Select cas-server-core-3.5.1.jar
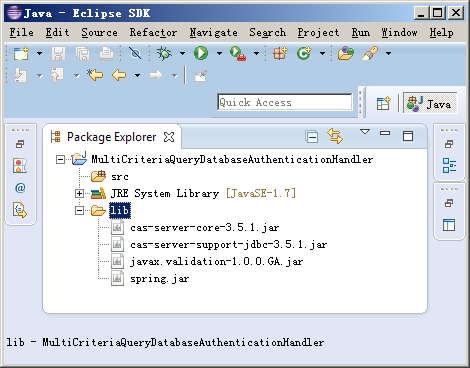 coord(205,228)
